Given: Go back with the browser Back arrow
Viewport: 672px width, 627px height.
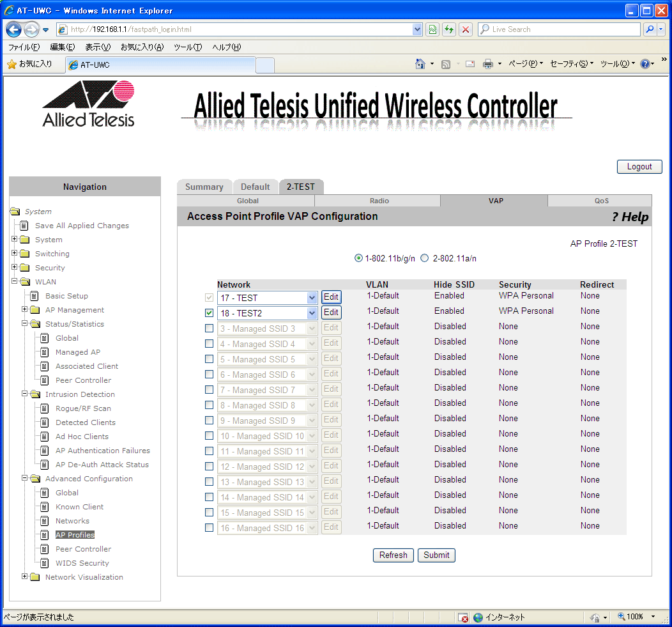Looking at the screenshot, I should tap(13, 29).
